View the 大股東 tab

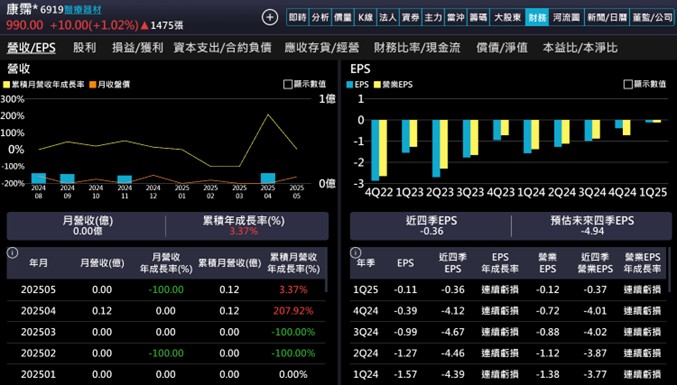pos(507,18)
